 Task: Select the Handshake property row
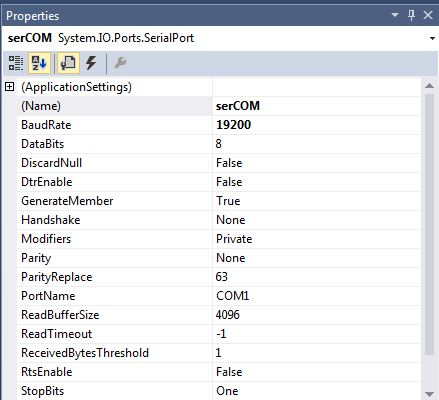(x=219, y=220)
